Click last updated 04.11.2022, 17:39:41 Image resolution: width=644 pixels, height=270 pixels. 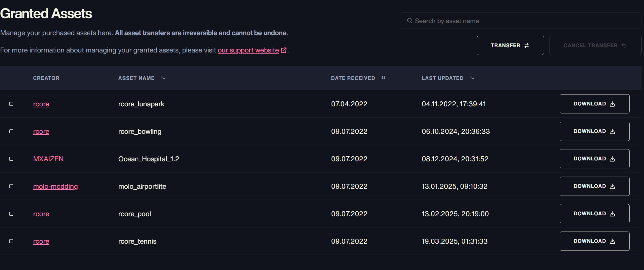454,104
